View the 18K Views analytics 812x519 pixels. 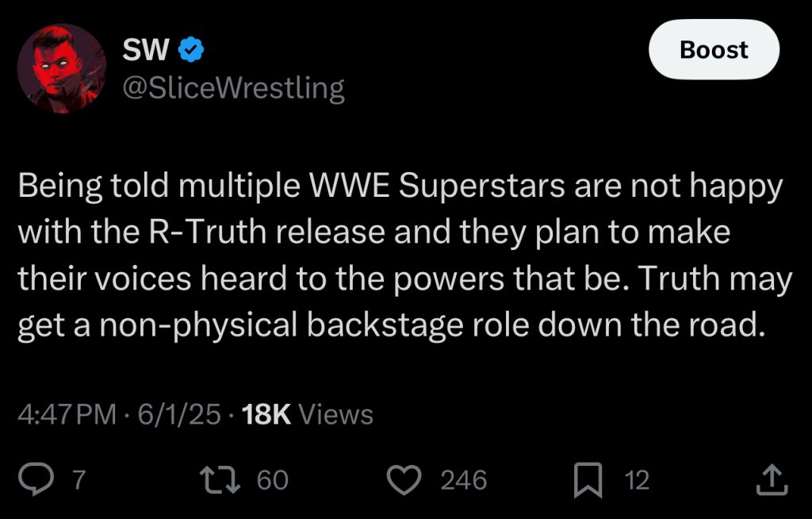coord(308,414)
